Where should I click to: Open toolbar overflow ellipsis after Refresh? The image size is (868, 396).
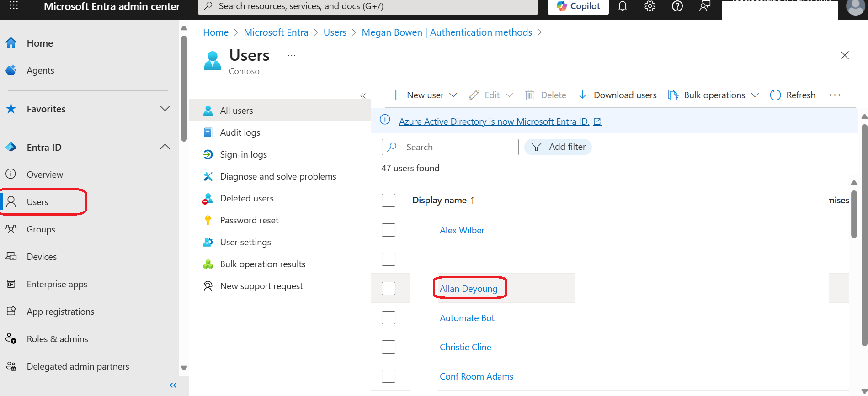(835, 95)
